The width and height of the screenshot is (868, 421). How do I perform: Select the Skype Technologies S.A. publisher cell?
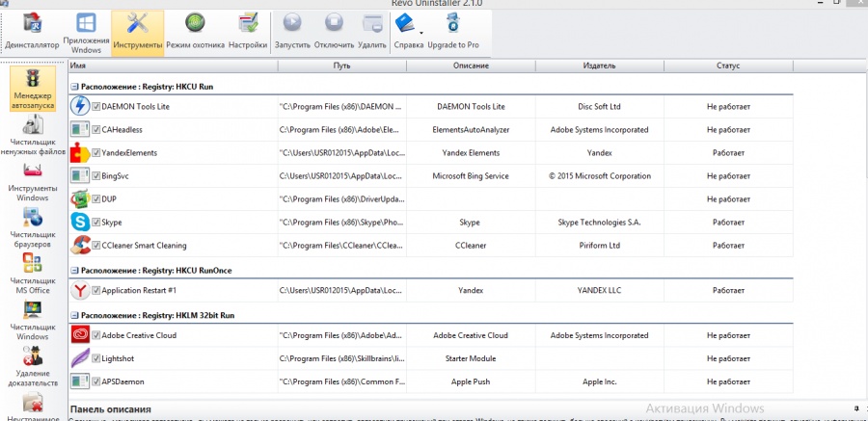pyautogui.click(x=600, y=222)
